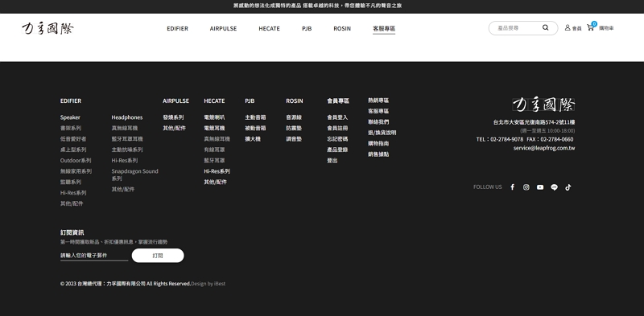The width and height of the screenshot is (644, 316).
Task: Open footer PJB heading link
Action: (x=250, y=101)
